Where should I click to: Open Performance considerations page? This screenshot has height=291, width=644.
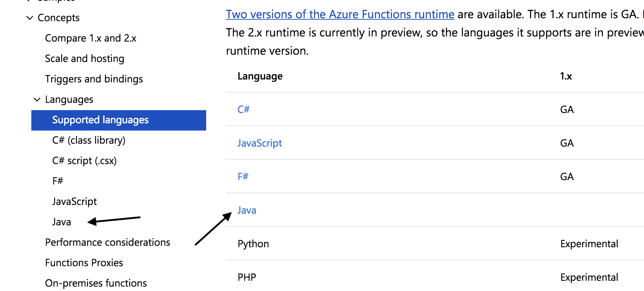point(108,242)
